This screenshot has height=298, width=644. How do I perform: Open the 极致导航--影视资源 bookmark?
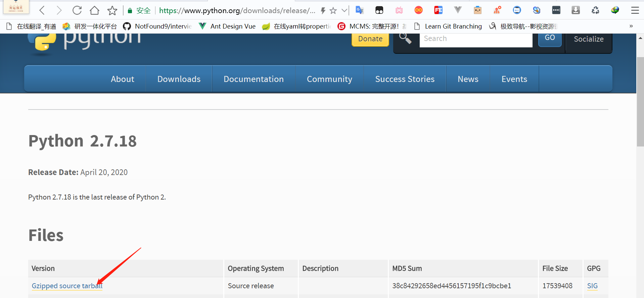(523, 26)
